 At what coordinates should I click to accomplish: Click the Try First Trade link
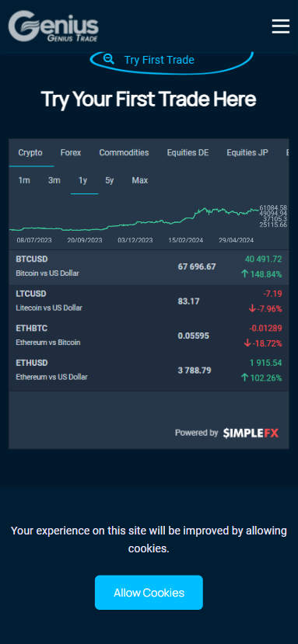pyautogui.click(x=160, y=60)
